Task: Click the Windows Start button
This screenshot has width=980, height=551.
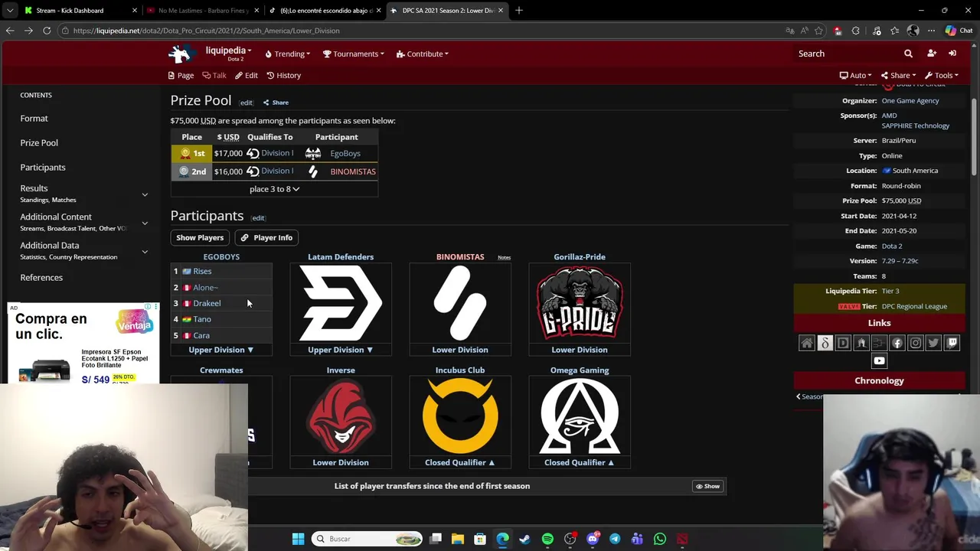Action: (x=298, y=539)
